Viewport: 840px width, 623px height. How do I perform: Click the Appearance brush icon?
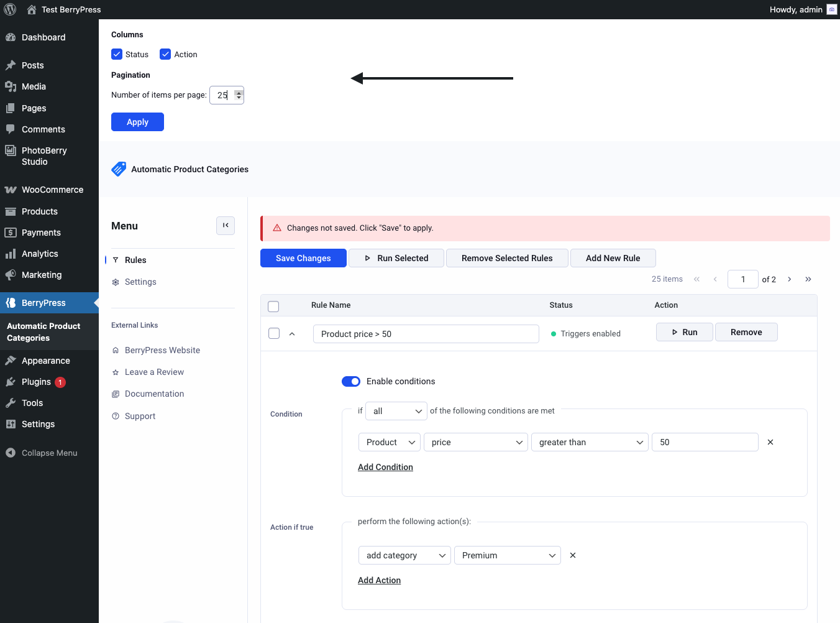click(x=11, y=361)
